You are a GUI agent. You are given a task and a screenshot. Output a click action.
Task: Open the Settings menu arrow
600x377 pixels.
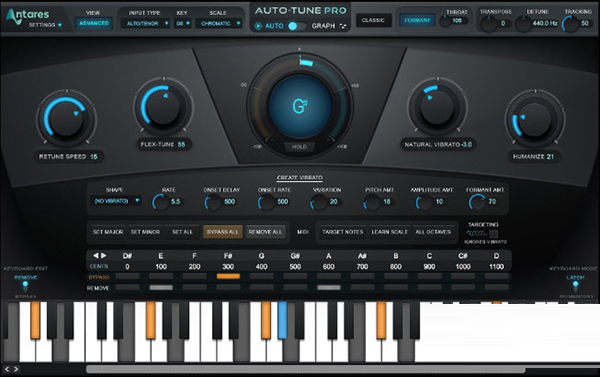(x=60, y=25)
